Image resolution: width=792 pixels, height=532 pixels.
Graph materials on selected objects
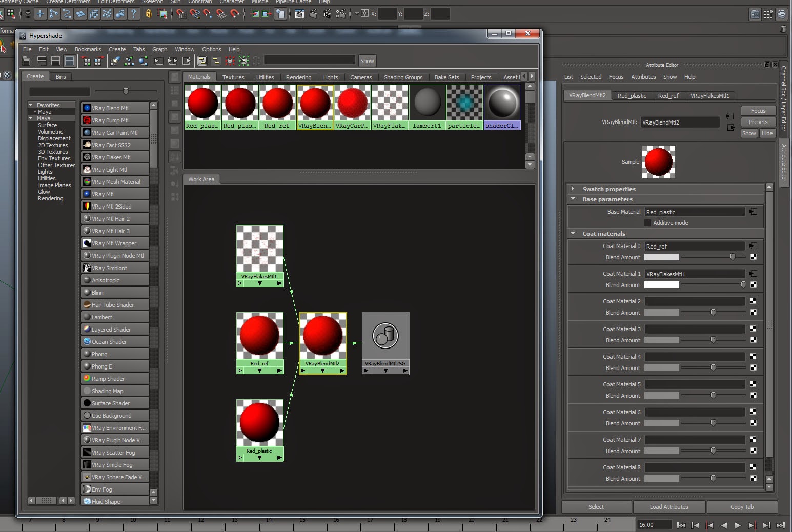tap(143, 61)
